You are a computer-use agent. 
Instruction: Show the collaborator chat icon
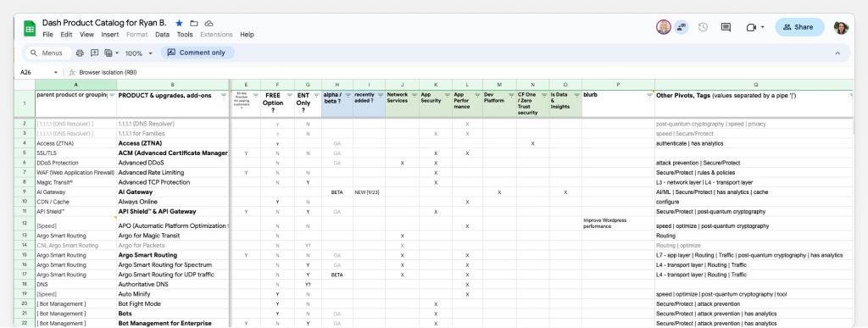pyautogui.click(x=681, y=27)
